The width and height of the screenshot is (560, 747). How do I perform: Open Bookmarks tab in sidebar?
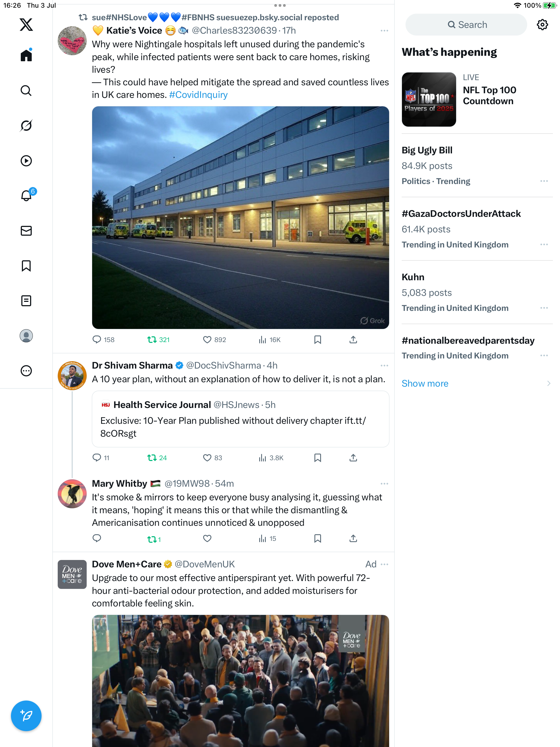point(26,266)
